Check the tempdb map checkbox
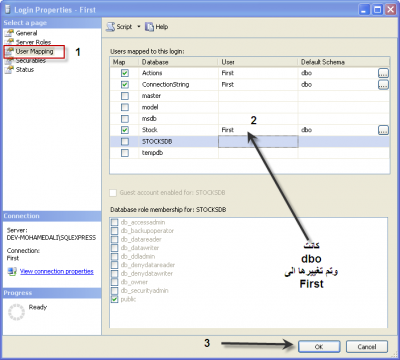This screenshot has width=400, height=360. tap(125, 153)
